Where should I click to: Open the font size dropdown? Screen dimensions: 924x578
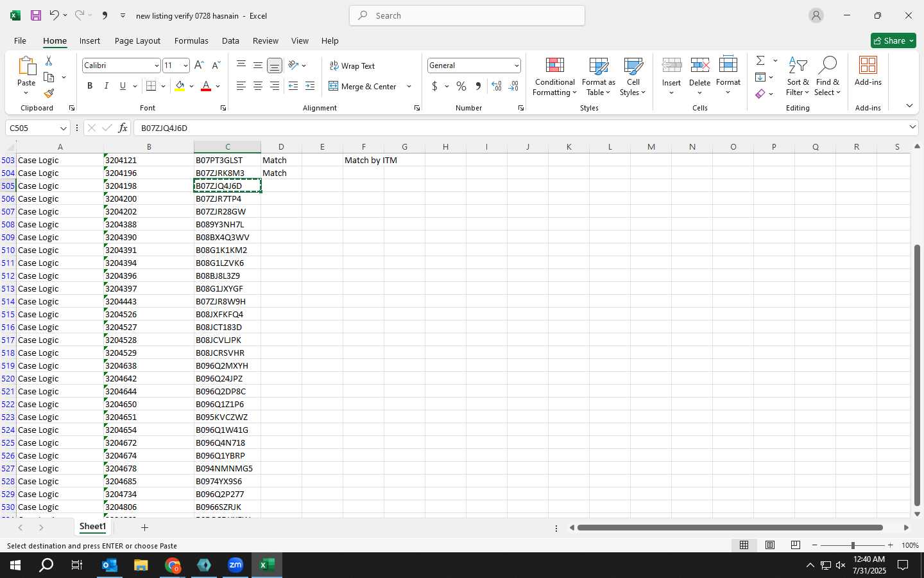click(185, 66)
